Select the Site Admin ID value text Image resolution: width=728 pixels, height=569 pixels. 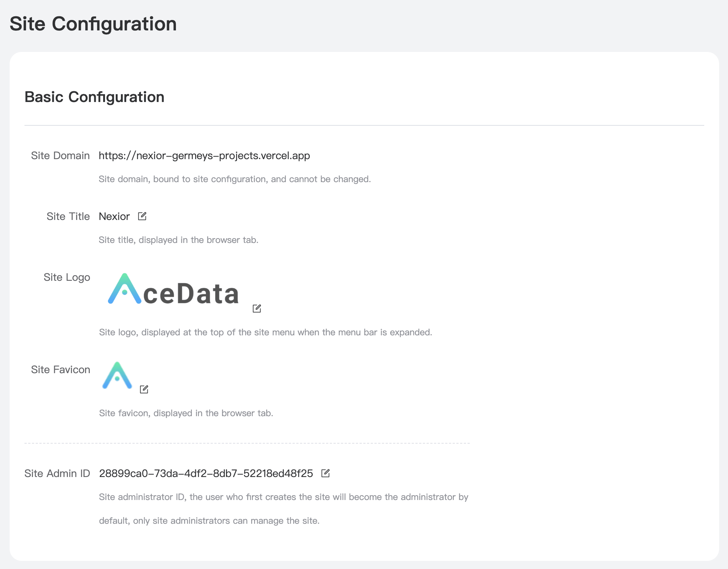tap(206, 474)
